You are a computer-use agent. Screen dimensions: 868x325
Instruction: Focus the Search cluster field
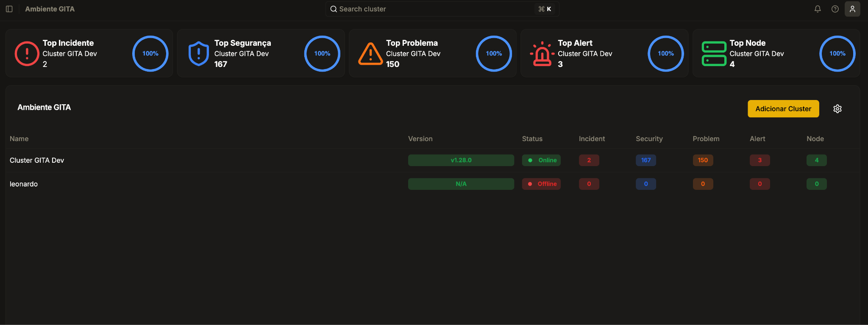point(442,9)
